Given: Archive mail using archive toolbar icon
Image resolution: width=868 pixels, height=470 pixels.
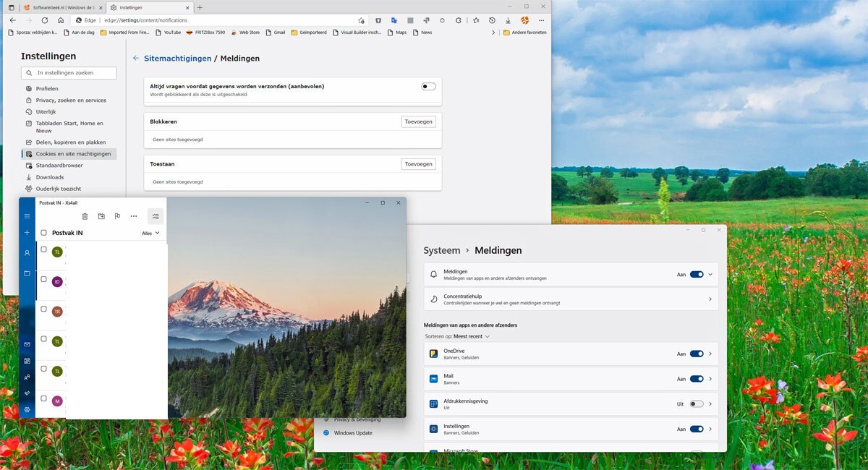Looking at the screenshot, I should coord(101,216).
